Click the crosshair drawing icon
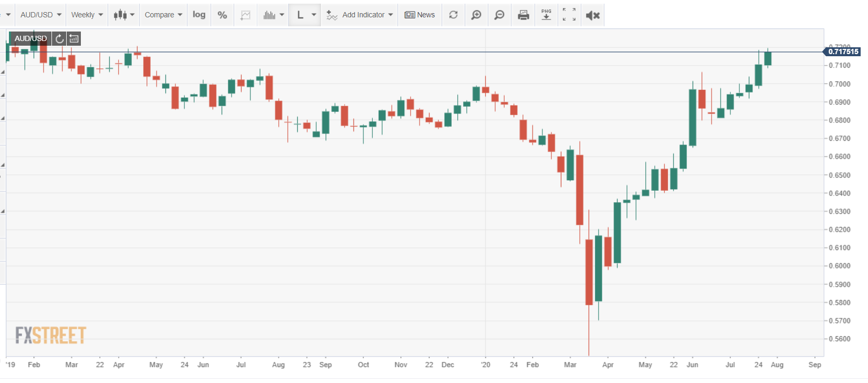This screenshot has width=868, height=383. tap(245, 15)
